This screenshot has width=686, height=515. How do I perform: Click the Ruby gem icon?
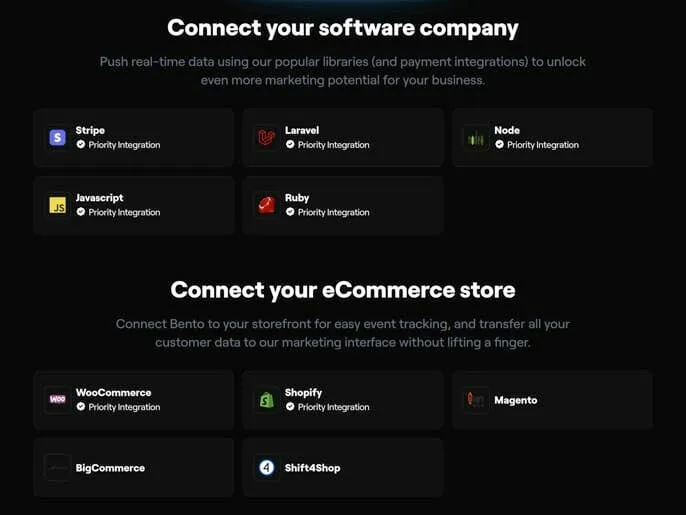coord(267,205)
